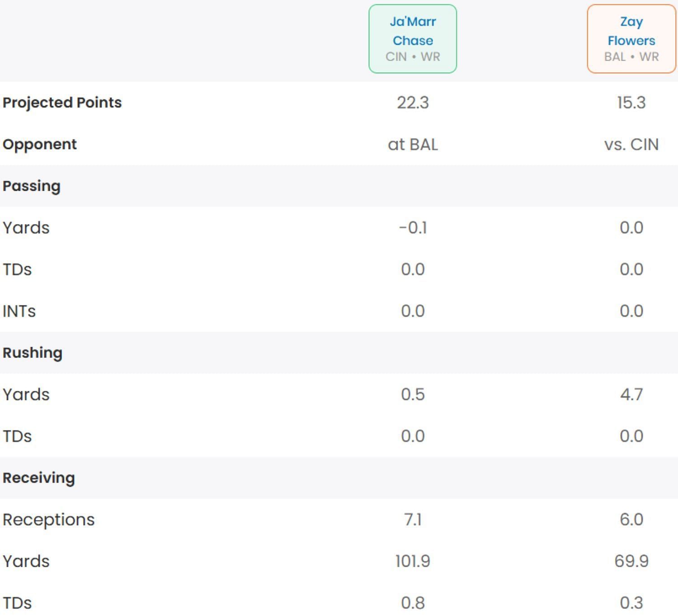
Task: Click the -0.1 passing yards value
Action: 413,228
